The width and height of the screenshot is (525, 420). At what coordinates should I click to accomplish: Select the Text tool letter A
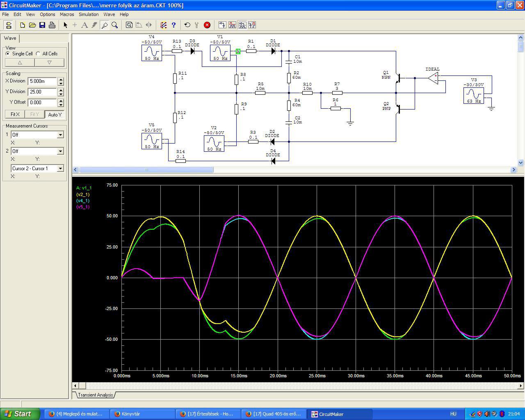pyautogui.click(x=84, y=25)
